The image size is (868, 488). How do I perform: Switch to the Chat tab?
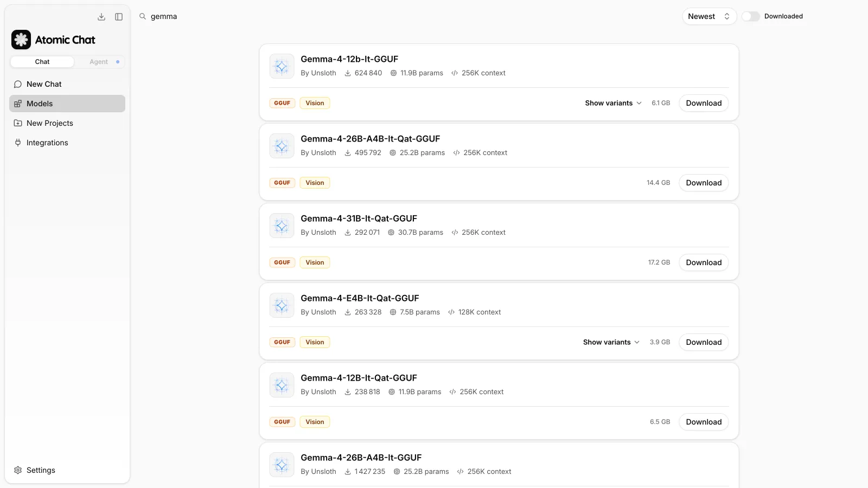42,62
